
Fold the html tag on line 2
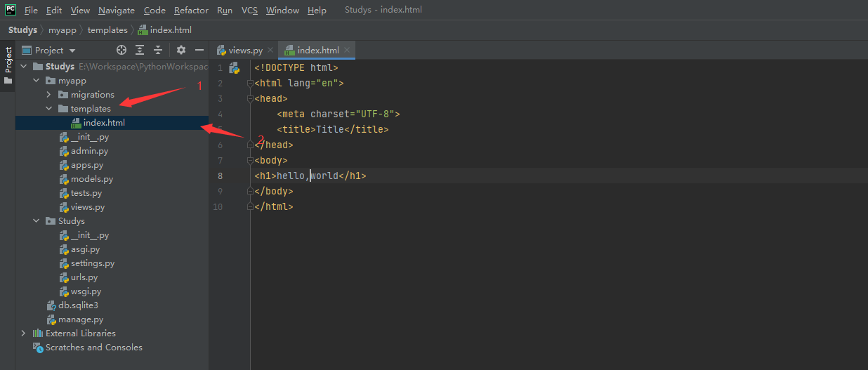(250, 84)
